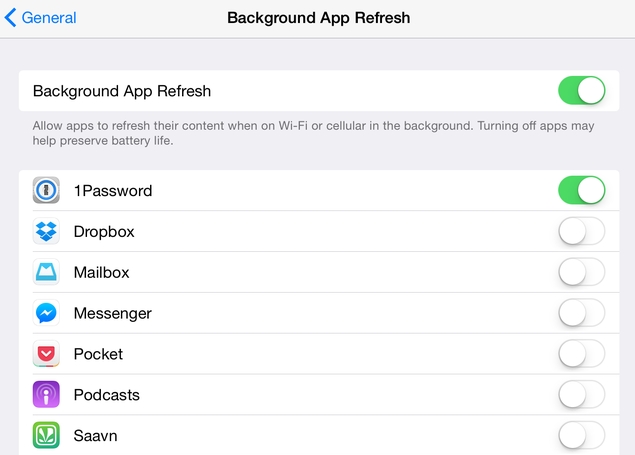
Task: Turn on the Messenger refresh switch
Action: 582,313
